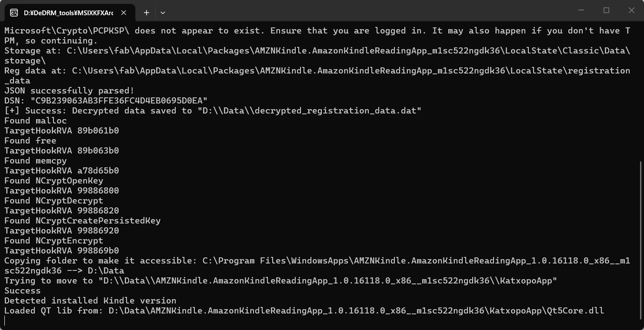This screenshot has width=644, height=330.
Task: Click the "JSON successfully parsed!" line
Action: coord(70,90)
